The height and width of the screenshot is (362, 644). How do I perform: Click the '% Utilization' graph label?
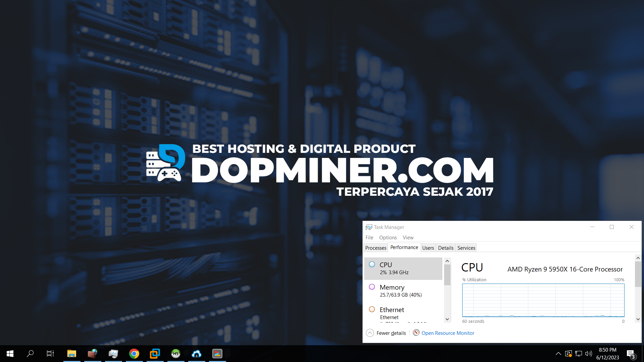tap(474, 280)
